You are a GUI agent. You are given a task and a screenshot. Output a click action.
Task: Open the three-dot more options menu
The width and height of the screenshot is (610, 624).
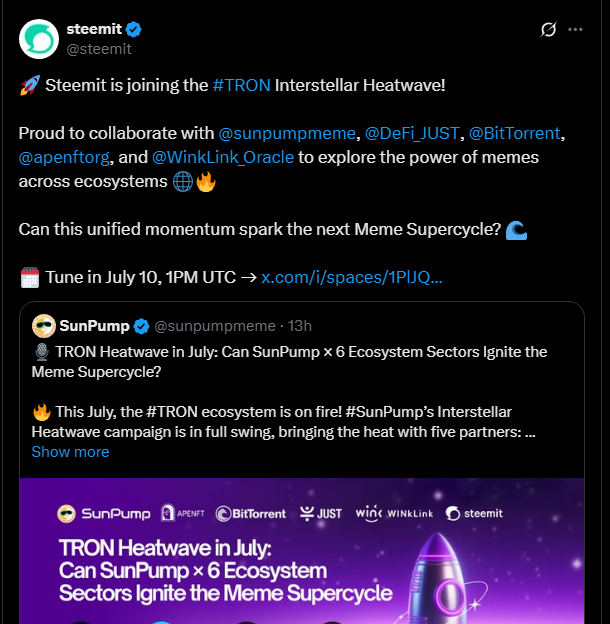pyautogui.click(x=575, y=29)
